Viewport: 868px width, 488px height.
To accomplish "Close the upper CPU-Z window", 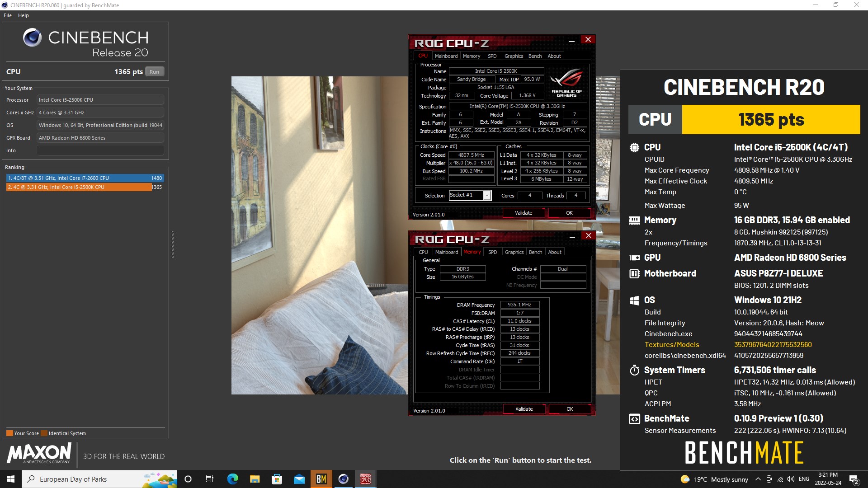I will (588, 40).
